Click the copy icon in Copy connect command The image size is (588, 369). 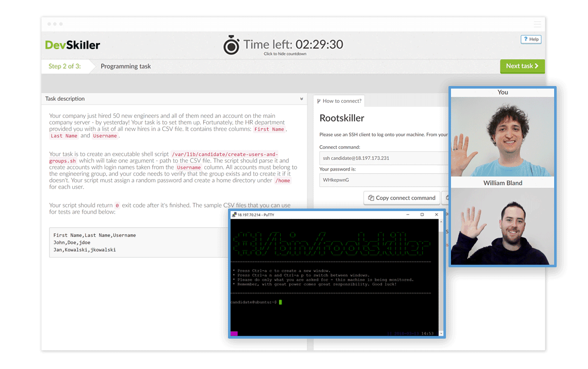pyautogui.click(x=371, y=198)
